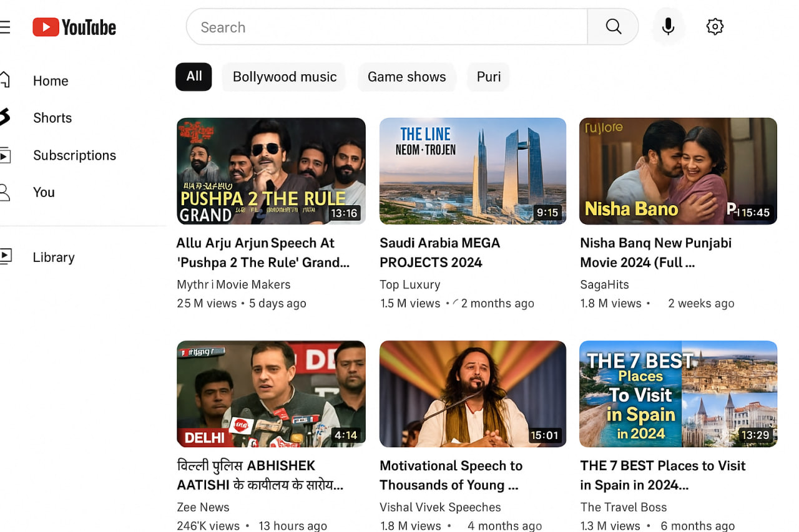The height and width of the screenshot is (532, 799).
Task: Click the '2 weeks ago' upload text
Action: [701, 304]
